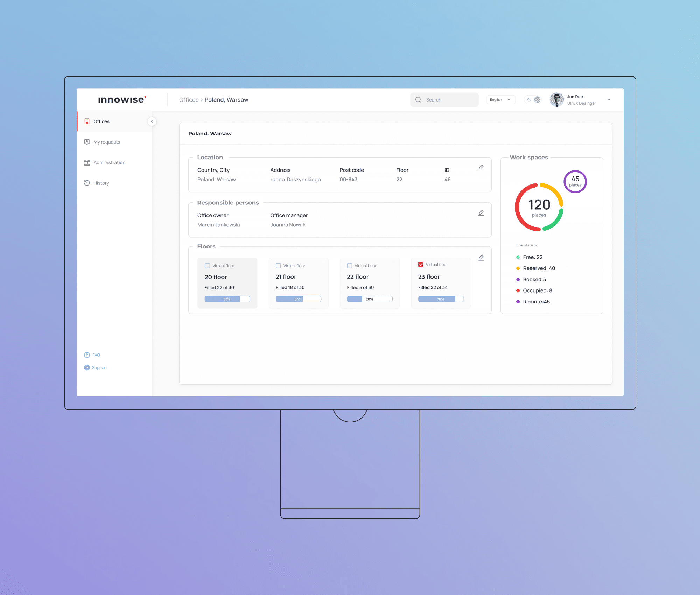Click the FAQ question mark icon
This screenshot has width=700, height=595.
click(x=87, y=355)
